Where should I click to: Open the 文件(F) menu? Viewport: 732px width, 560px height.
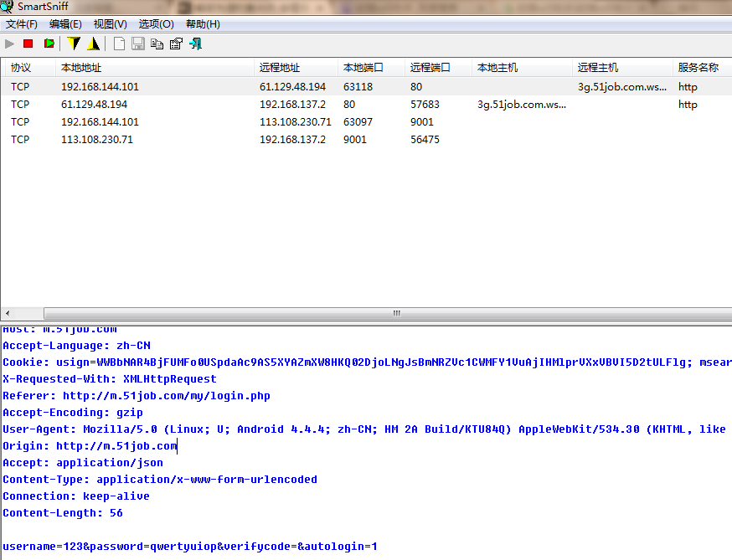point(22,24)
